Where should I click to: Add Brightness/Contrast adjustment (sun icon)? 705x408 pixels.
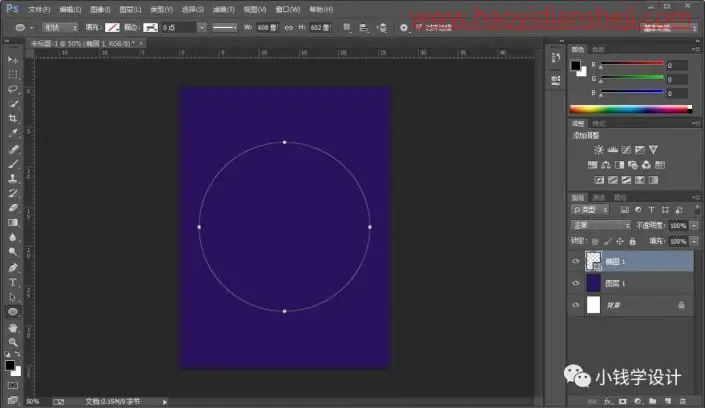pos(598,150)
